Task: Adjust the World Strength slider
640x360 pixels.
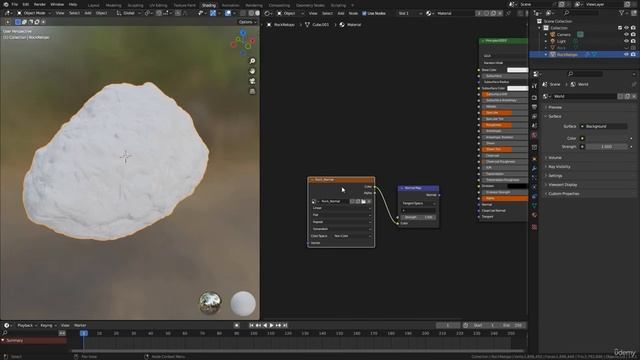Action: (607, 147)
